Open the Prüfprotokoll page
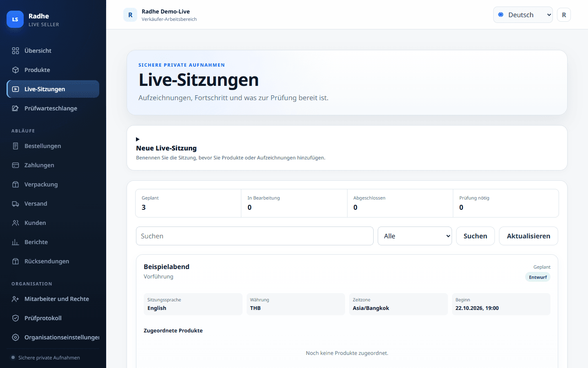The image size is (588, 368). [x=53, y=318]
